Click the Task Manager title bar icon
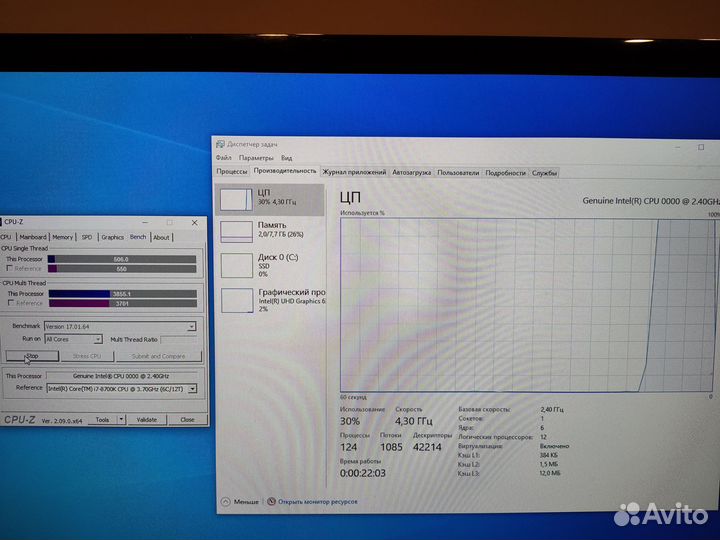 tap(220, 144)
